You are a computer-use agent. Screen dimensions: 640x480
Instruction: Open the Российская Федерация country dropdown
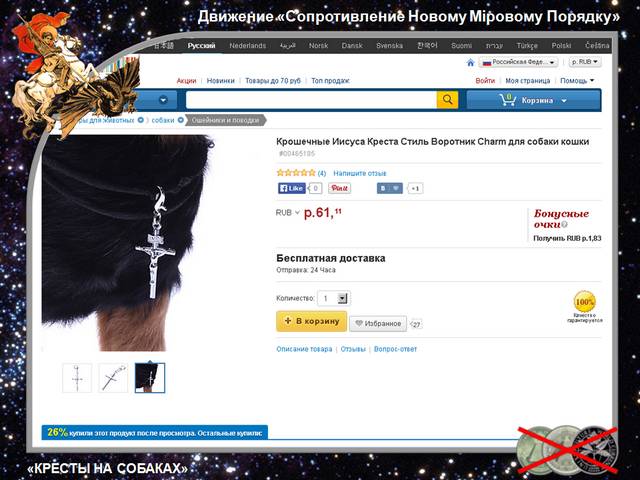pos(519,62)
